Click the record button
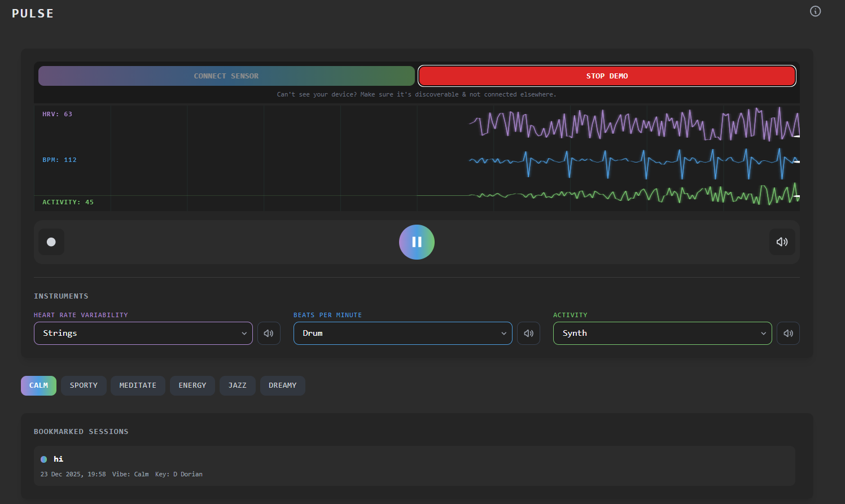 (x=51, y=242)
